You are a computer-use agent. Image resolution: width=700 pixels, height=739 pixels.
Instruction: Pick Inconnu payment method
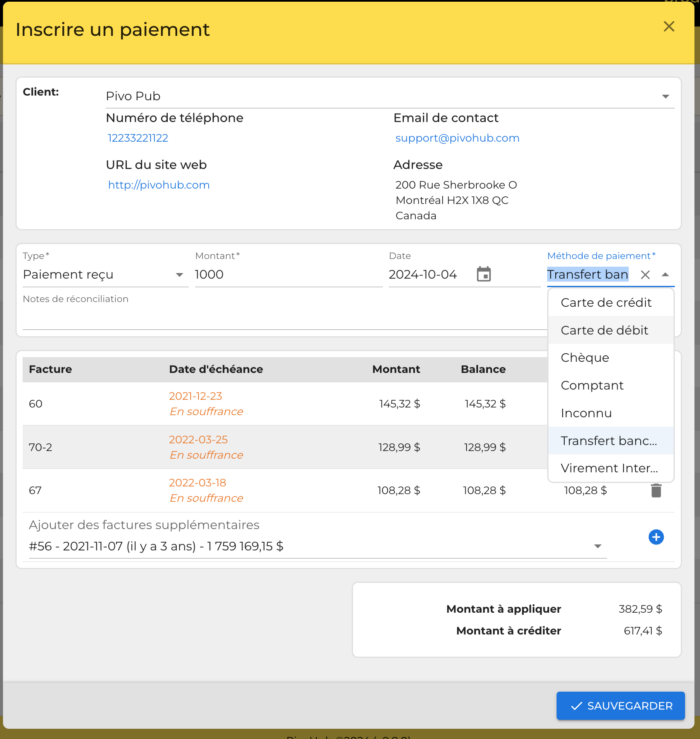[611, 413]
